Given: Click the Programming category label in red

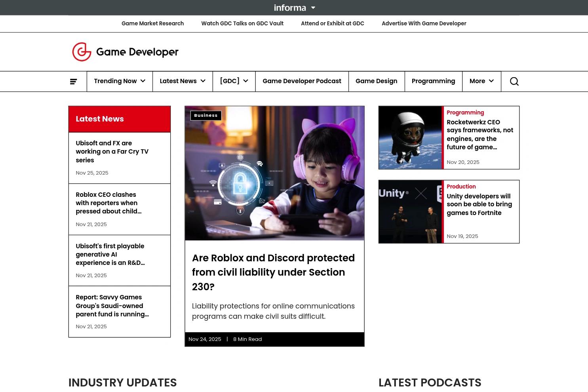Looking at the screenshot, I should [465, 113].
